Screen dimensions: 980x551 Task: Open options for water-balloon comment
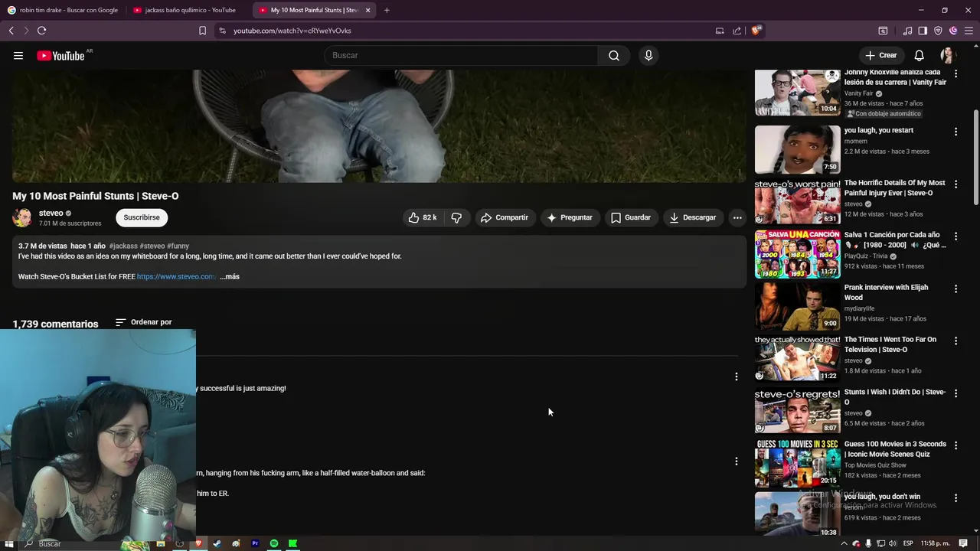(x=737, y=461)
